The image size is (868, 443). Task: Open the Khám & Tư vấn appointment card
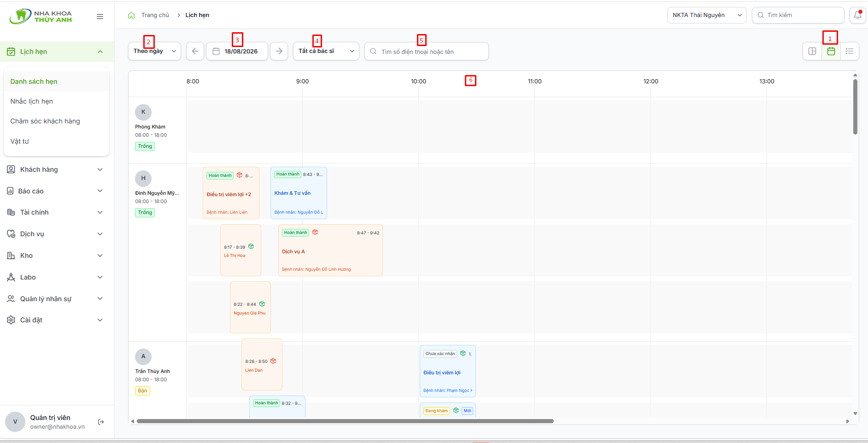[x=299, y=193]
